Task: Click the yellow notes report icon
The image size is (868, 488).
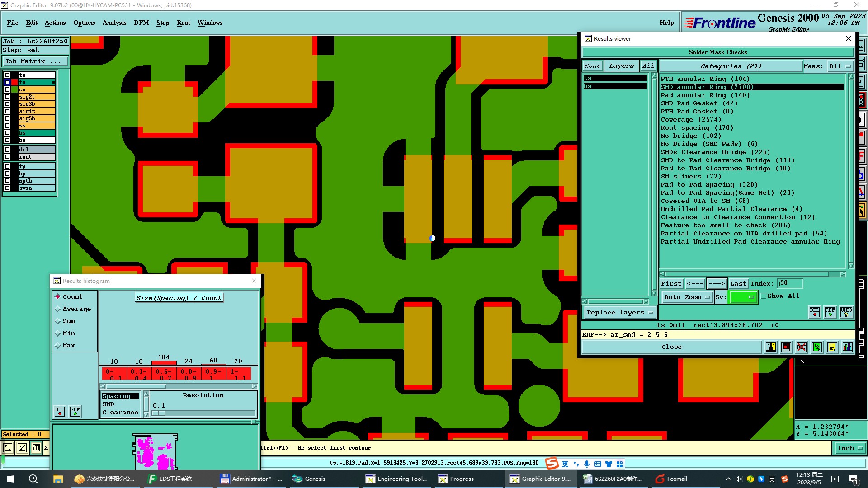Action: tap(832, 347)
